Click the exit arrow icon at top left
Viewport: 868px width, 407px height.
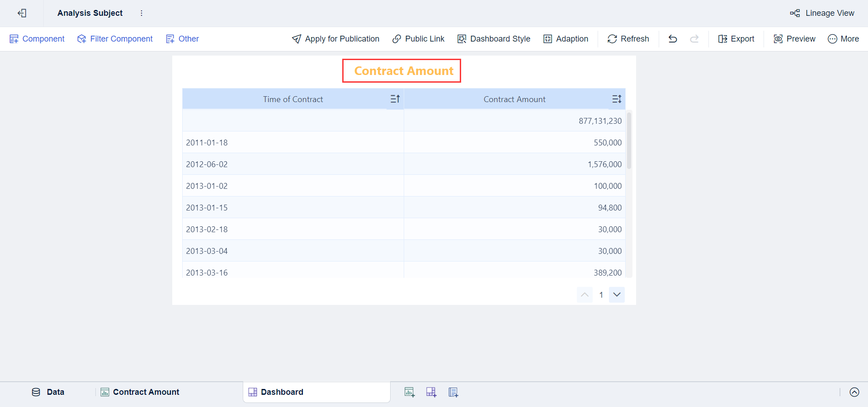22,13
